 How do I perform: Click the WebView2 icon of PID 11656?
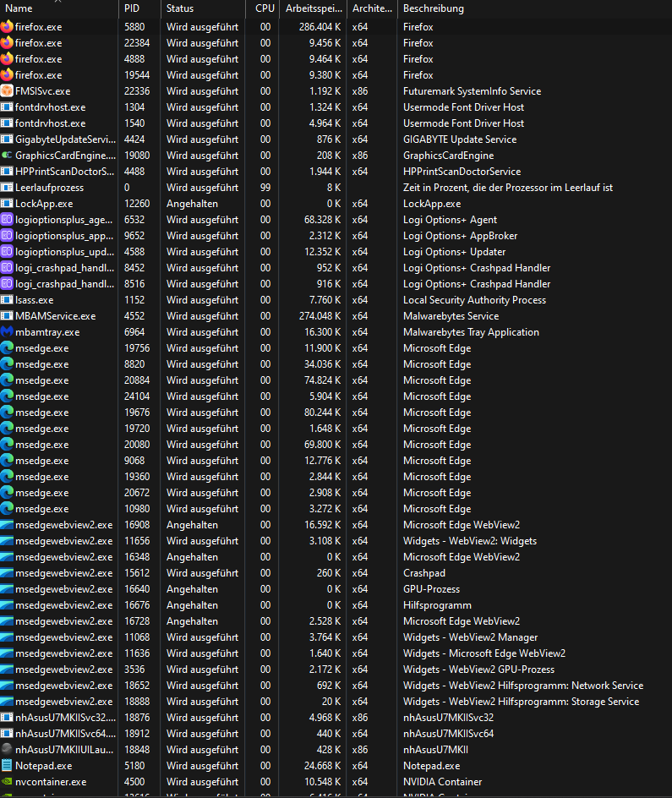pos(7,541)
